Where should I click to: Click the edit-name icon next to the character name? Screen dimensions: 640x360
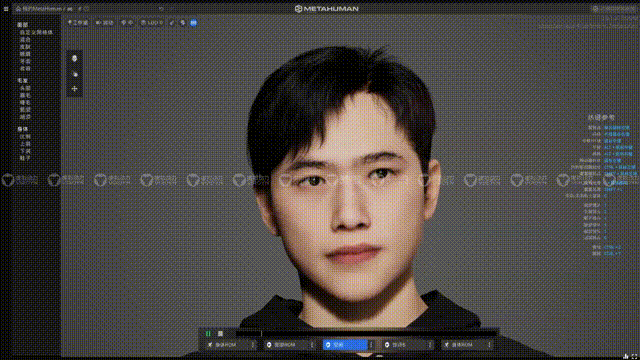coord(80,9)
